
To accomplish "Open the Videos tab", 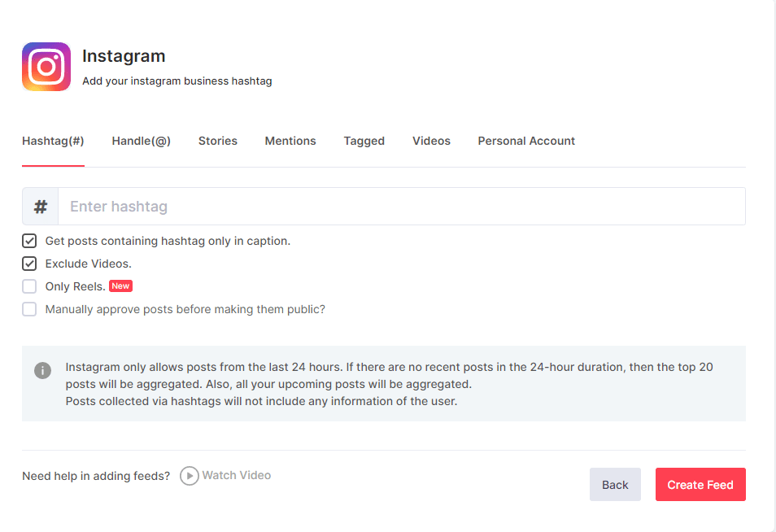I will click(x=431, y=141).
